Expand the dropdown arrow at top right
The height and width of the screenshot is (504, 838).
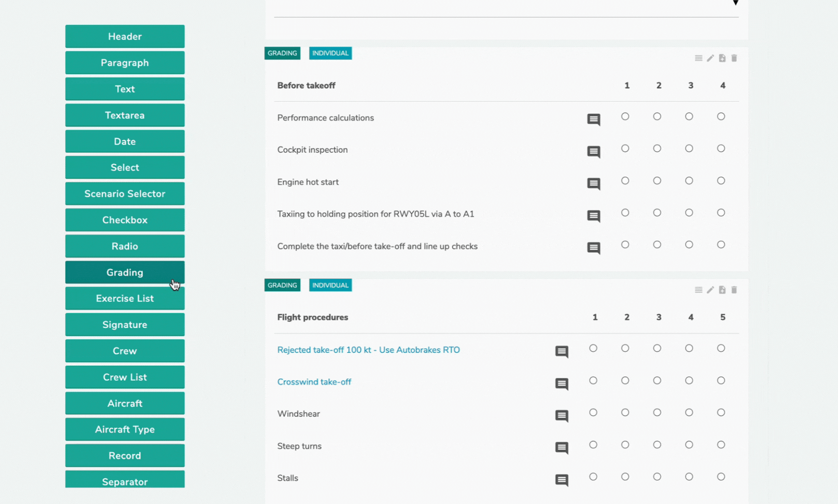(x=735, y=3)
